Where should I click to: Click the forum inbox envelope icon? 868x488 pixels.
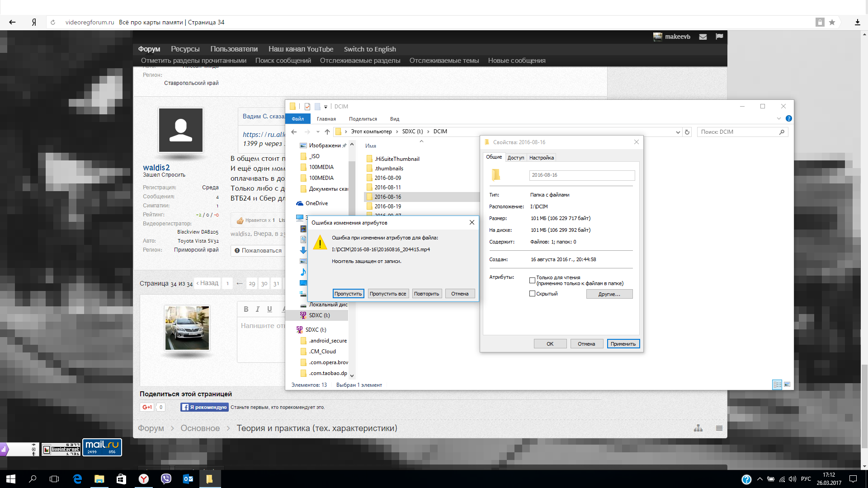tap(703, 37)
